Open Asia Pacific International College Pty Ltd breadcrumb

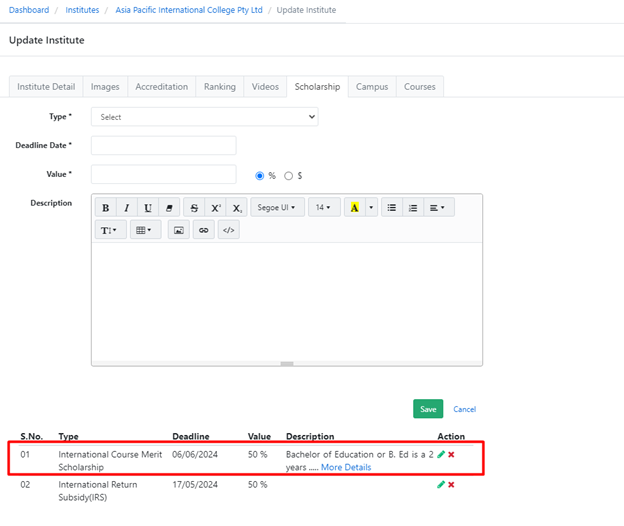(189, 10)
